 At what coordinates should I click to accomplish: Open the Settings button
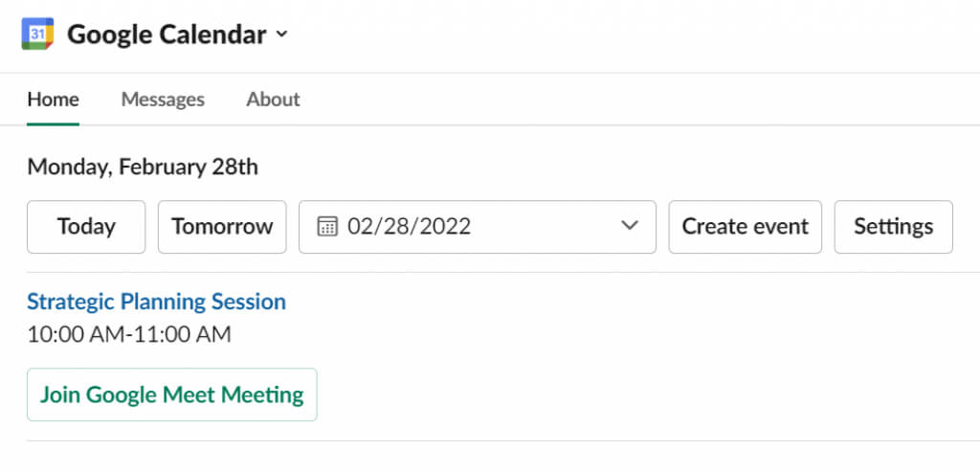coord(893,227)
